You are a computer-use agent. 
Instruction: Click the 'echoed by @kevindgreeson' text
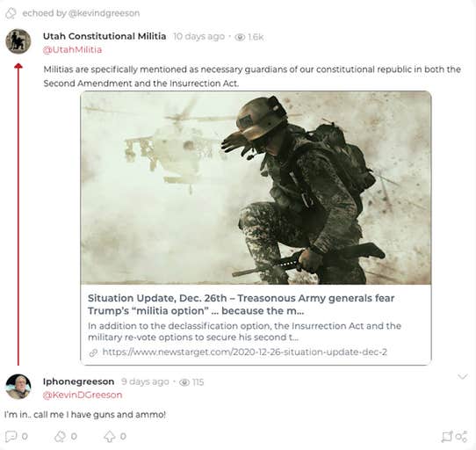click(x=81, y=13)
